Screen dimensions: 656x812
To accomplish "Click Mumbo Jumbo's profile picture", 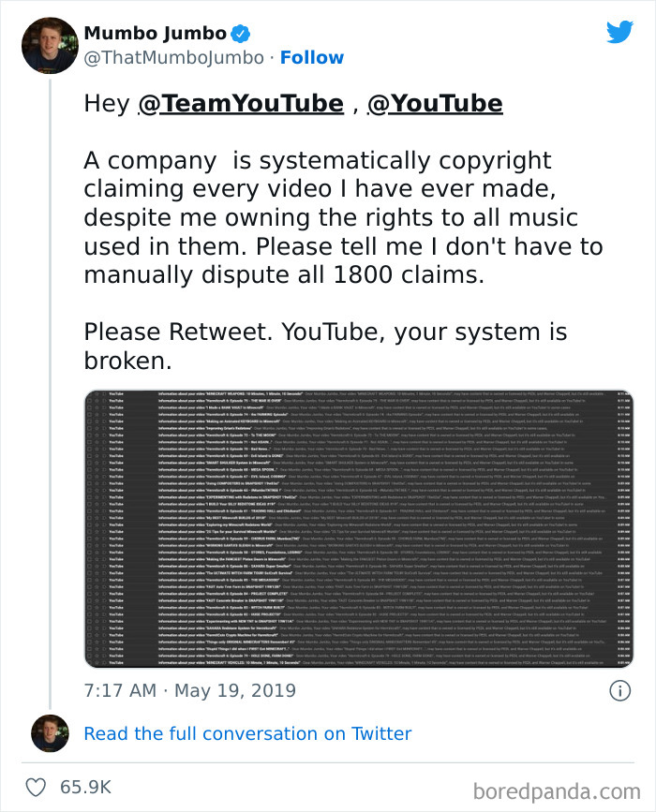I will (49, 44).
